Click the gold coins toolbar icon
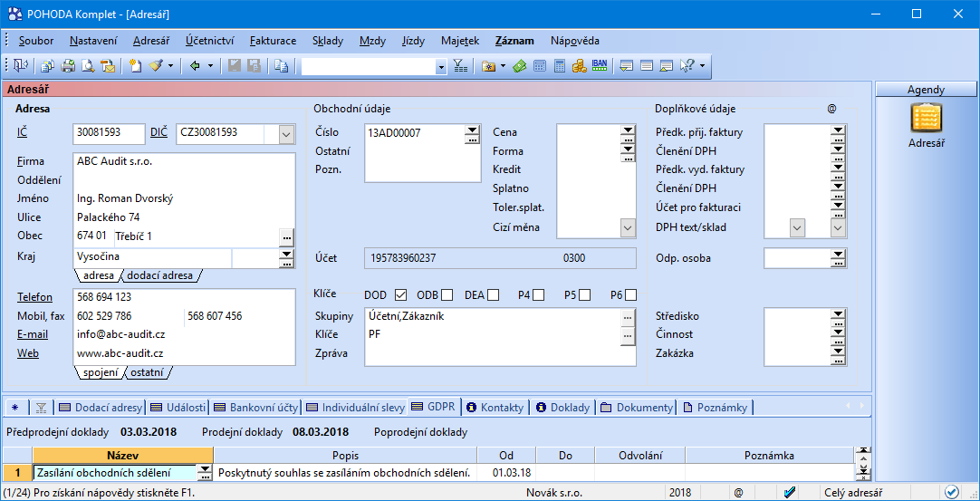 [580, 65]
